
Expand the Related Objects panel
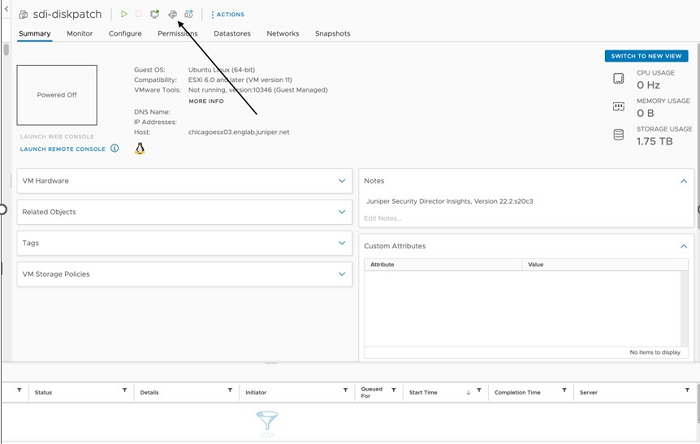[x=342, y=212]
